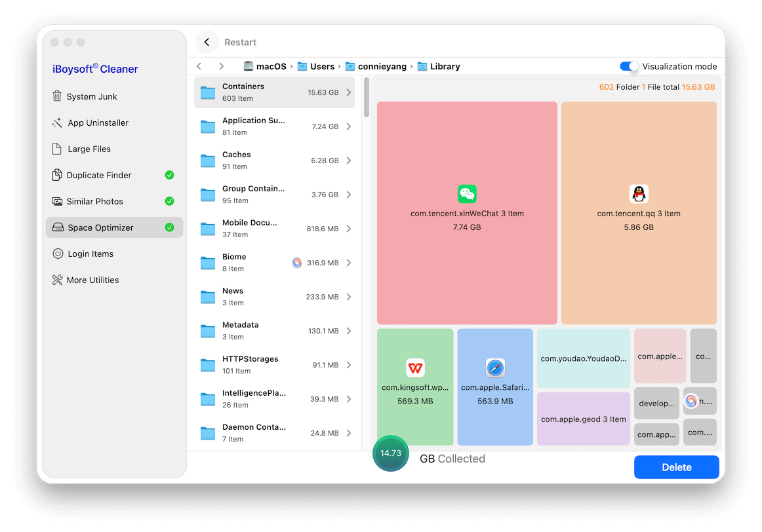The height and width of the screenshot is (532, 762).
Task: Click the QQ icon on the orange tile
Action: tap(638, 194)
